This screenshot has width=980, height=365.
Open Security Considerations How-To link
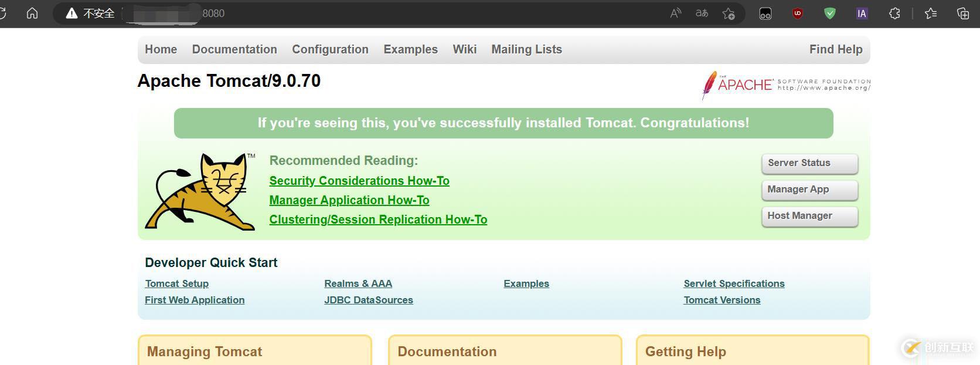[x=359, y=181]
